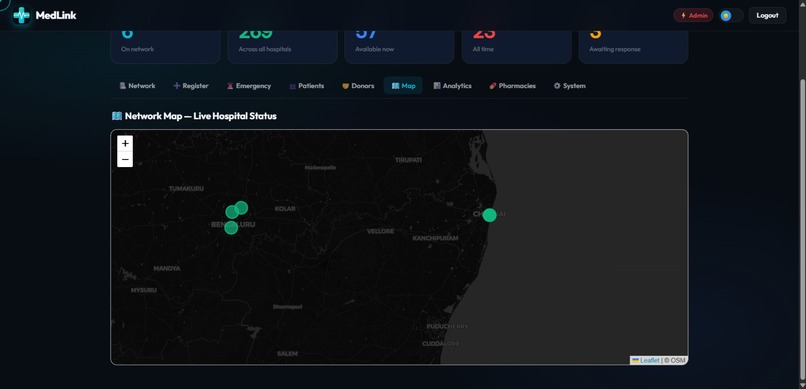Toggle the light/dark theme switch
806x389 pixels.
(731, 15)
